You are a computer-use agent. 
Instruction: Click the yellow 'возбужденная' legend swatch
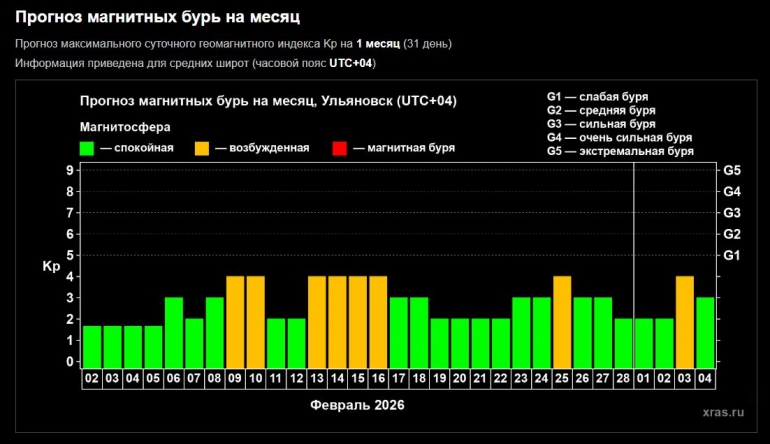pos(202,148)
